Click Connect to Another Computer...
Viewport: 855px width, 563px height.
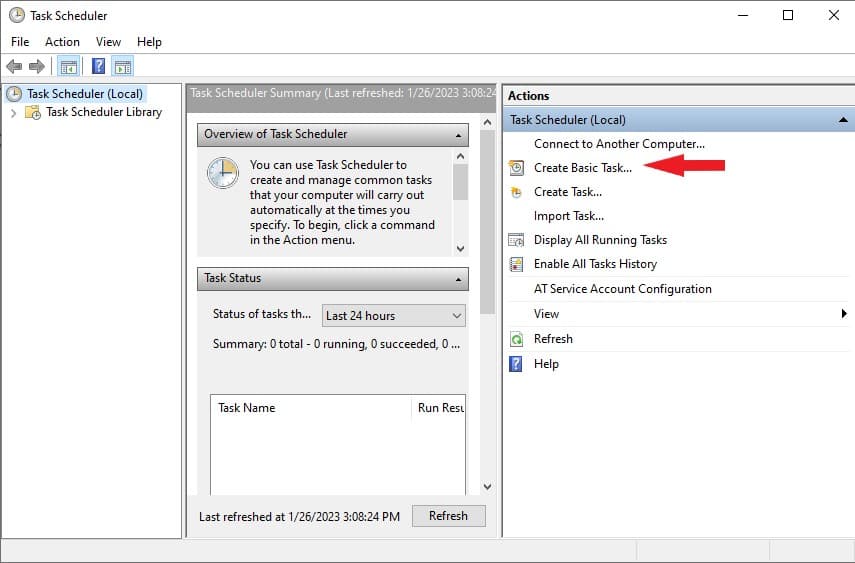[619, 144]
